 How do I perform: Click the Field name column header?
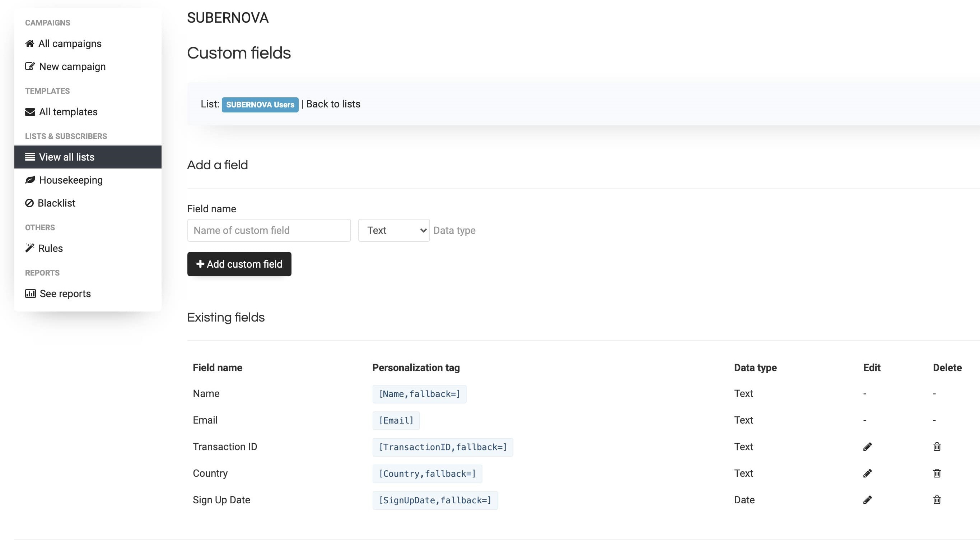pyautogui.click(x=218, y=368)
